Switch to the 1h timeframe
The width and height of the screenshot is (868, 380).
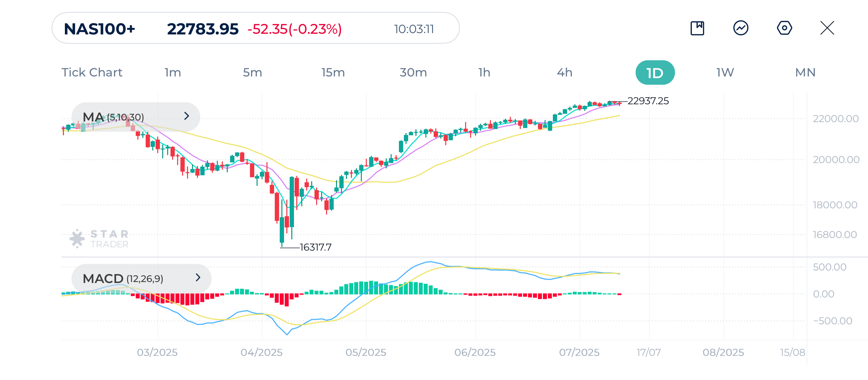[485, 72]
